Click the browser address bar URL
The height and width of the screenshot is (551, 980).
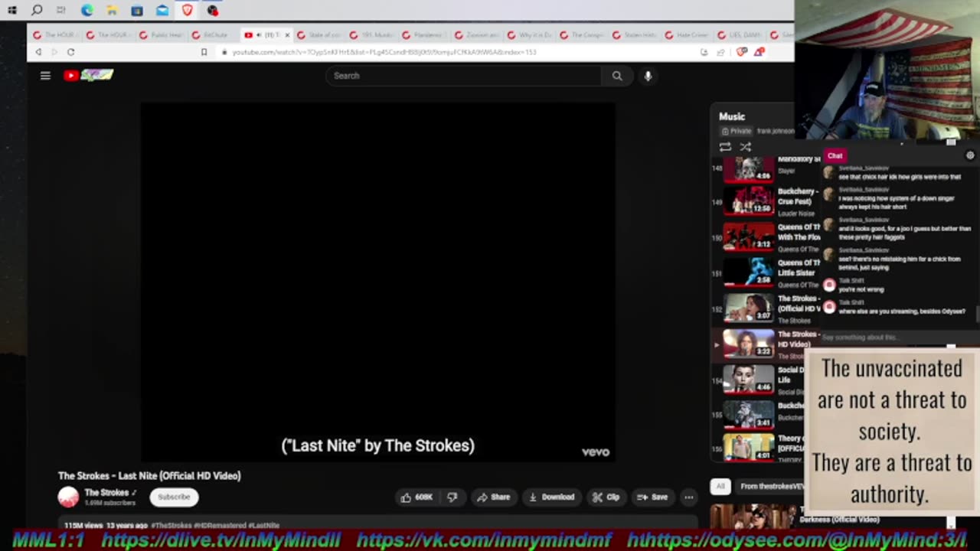click(384, 52)
